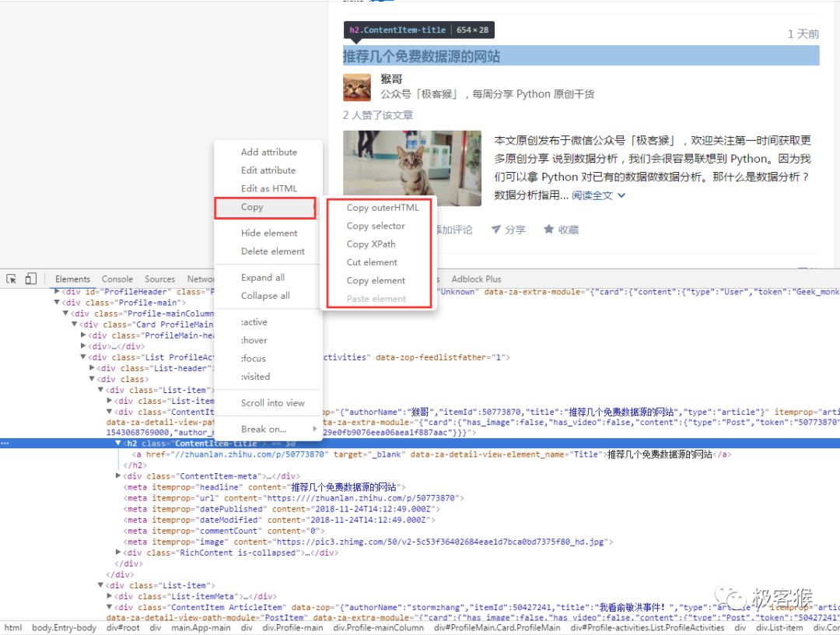Collapse the Profile-main div node
840x635 pixels.
click(x=57, y=302)
